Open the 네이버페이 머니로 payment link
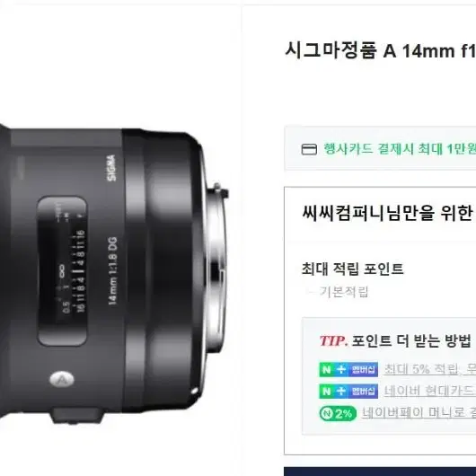The width and height of the screenshot is (476, 476). pyautogui.click(x=419, y=413)
